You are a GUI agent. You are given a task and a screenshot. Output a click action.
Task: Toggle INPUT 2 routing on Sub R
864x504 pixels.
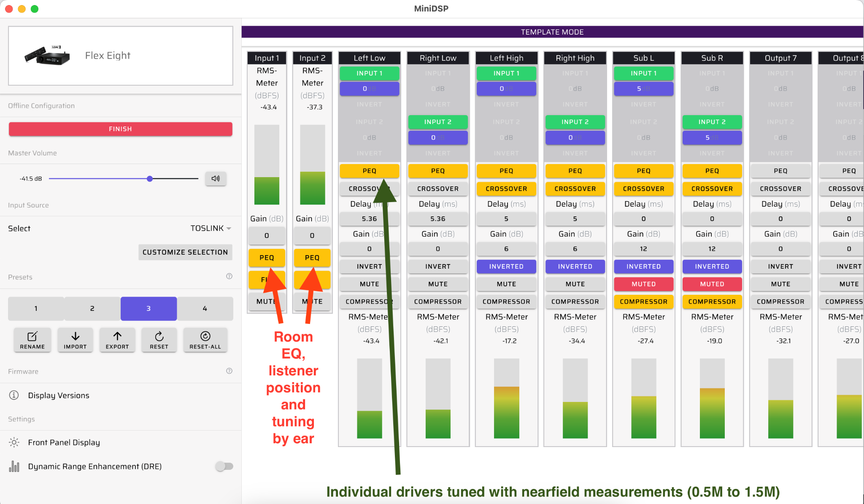click(712, 121)
